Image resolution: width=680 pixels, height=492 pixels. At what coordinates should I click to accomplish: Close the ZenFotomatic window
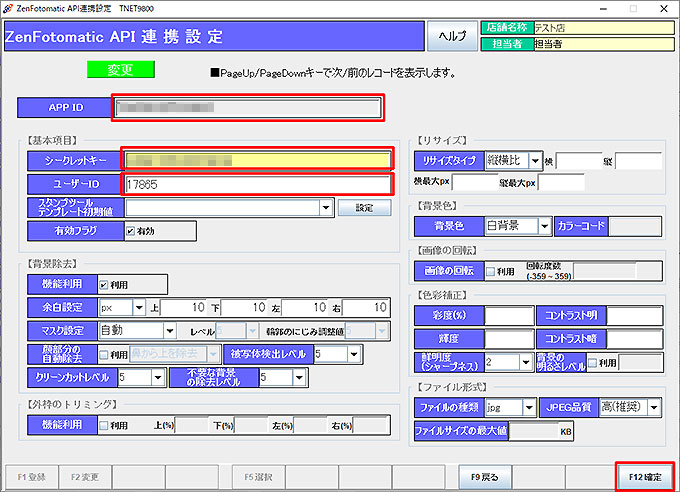(x=664, y=9)
